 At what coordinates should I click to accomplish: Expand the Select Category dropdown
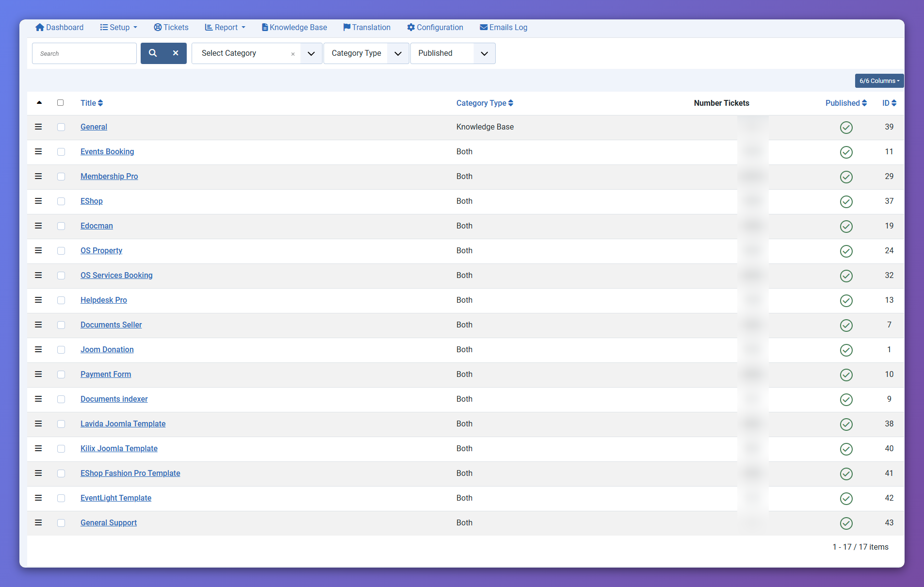pyautogui.click(x=311, y=53)
